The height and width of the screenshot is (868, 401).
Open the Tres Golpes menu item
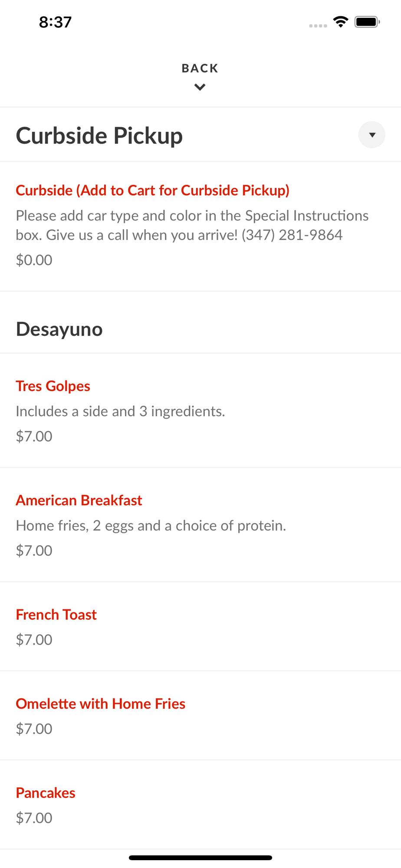click(53, 386)
